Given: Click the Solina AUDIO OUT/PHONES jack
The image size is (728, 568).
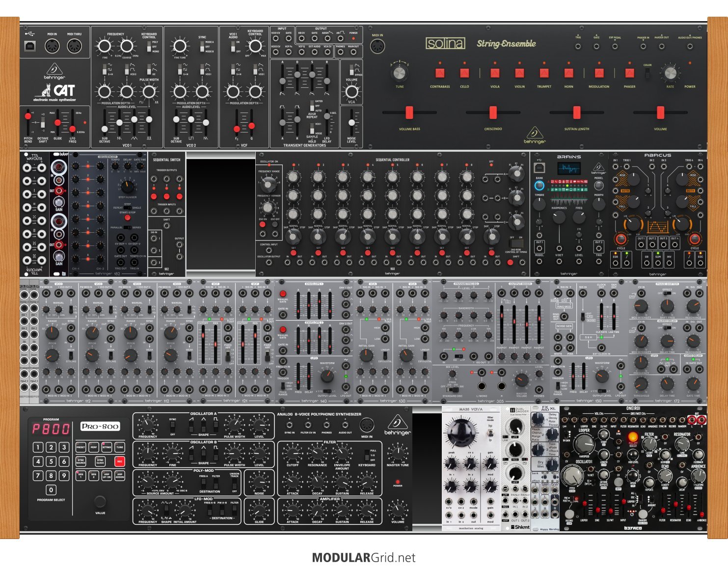Looking at the screenshot, I should tap(690, 47).
